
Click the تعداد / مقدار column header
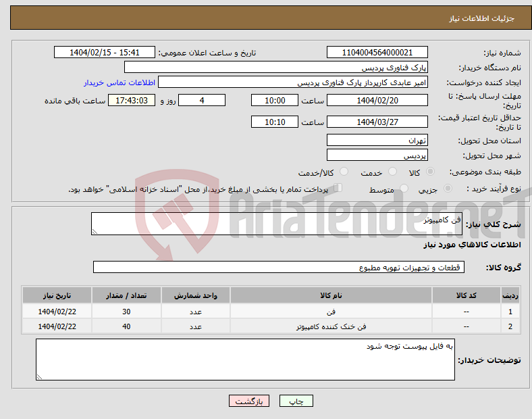tap(126, 295)
